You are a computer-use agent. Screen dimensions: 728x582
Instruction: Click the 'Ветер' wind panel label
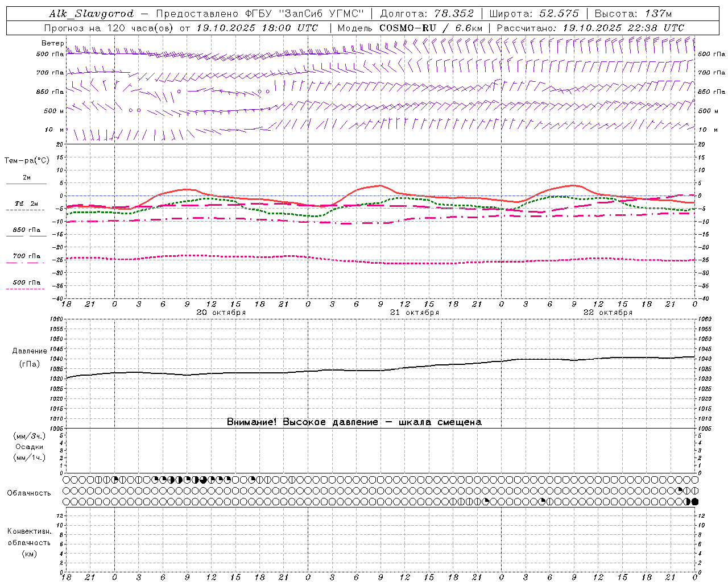pos(52,43)
